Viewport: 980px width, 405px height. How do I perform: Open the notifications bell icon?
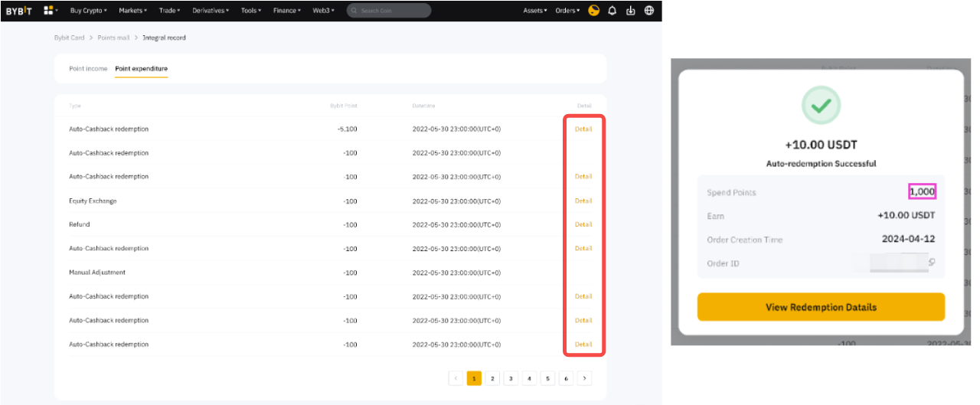point(612,11)
